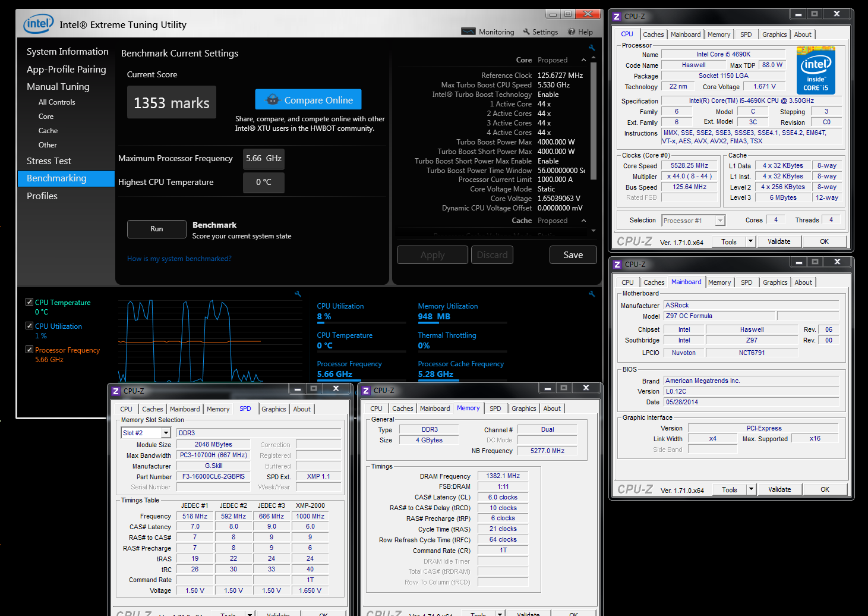
Task: Click CPU-Z Z icon in CPU window title
Action: click(x=617, y=16)
